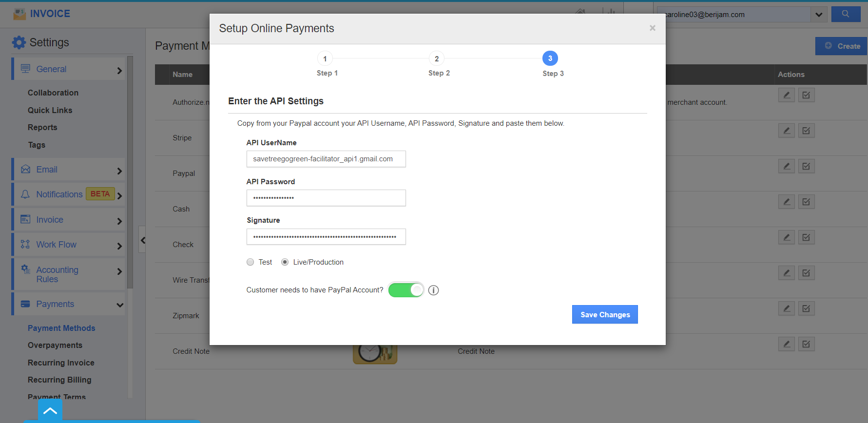Image resolution: width=868 pixels, height=423 pixels.
Task: Select the Test radio button
Action: tap(251, 262)
